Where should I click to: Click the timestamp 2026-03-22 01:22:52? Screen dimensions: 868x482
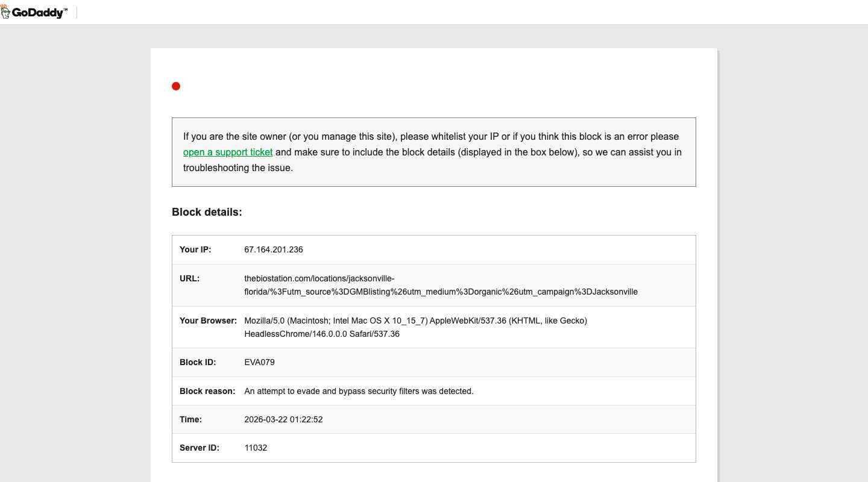tap(283, 419)
